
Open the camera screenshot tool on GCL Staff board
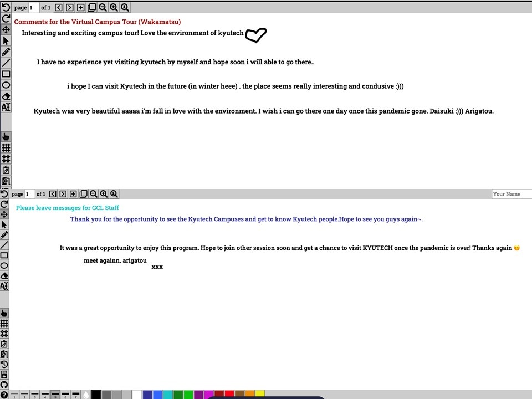click(4, 354)
